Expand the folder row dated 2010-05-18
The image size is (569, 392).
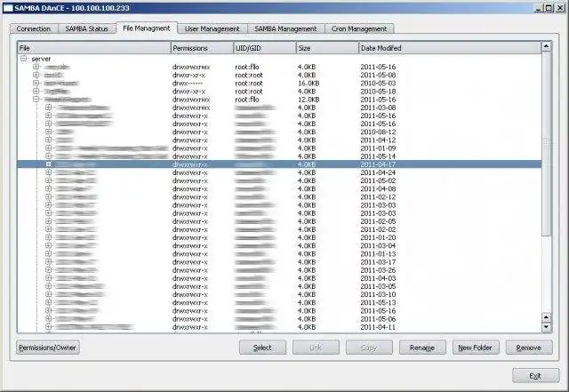coord(36,91)
